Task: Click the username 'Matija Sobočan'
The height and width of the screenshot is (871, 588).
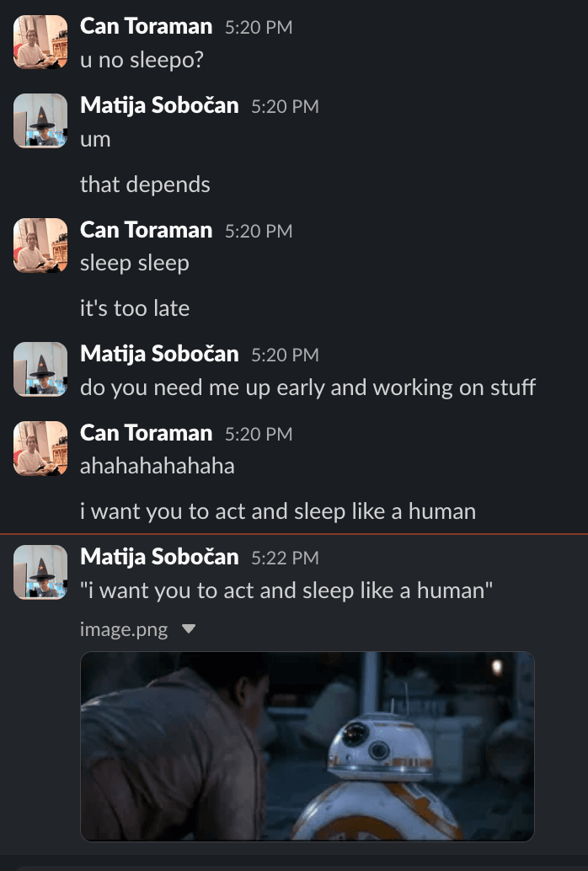Action: [x=160, y=105]
